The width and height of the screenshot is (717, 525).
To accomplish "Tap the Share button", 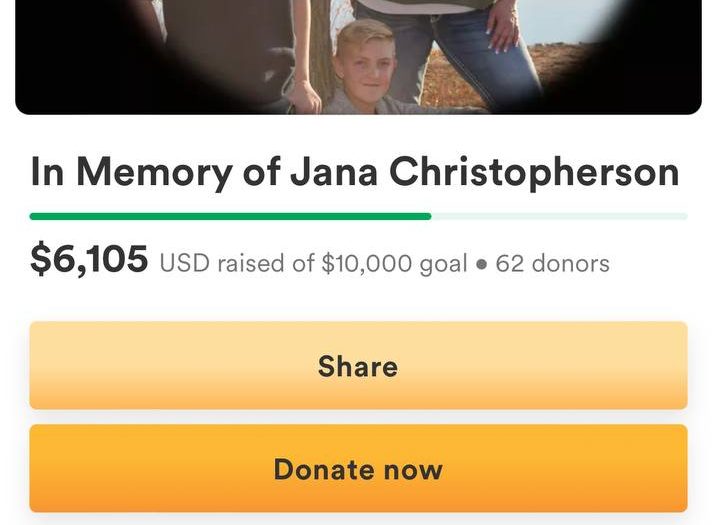I will coord(358,365).
